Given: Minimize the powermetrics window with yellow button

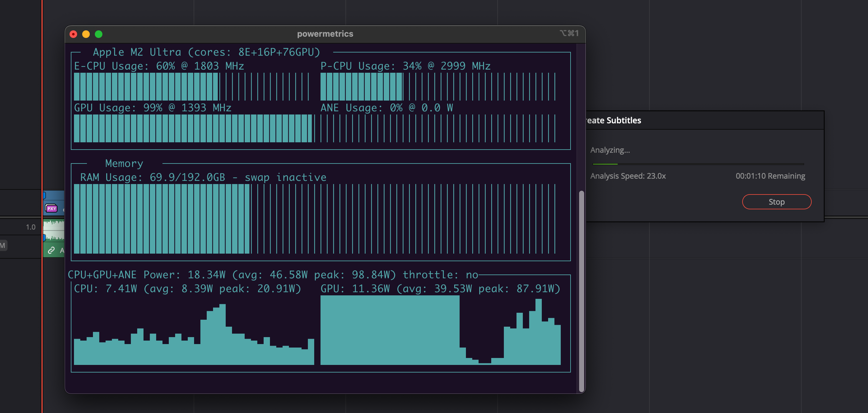Looking at the screenshot, I should pyautogui.click(x=86, y=34).
